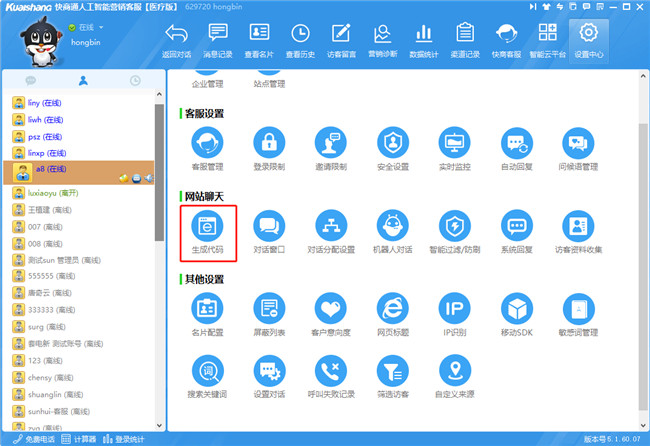The width and height of the screenshot is (650, 446).
Task: Open the 计算器 calculator at bottom
Action: (85, 439)
